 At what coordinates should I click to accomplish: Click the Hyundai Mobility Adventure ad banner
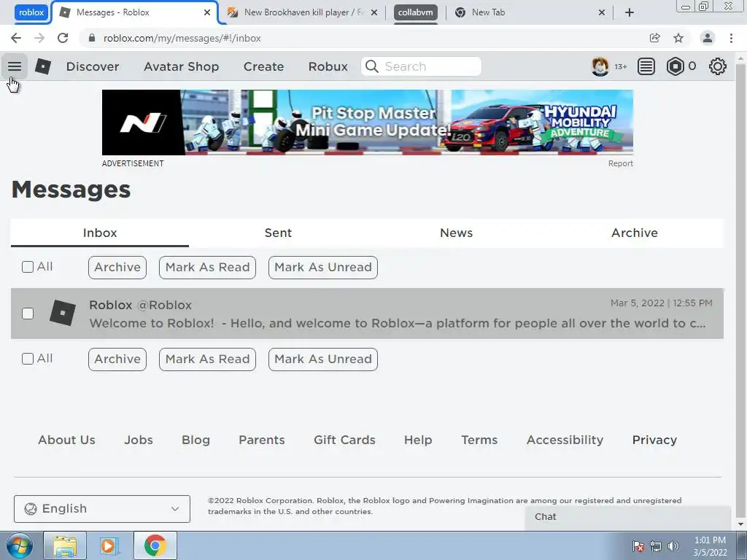tap(368, 122)
